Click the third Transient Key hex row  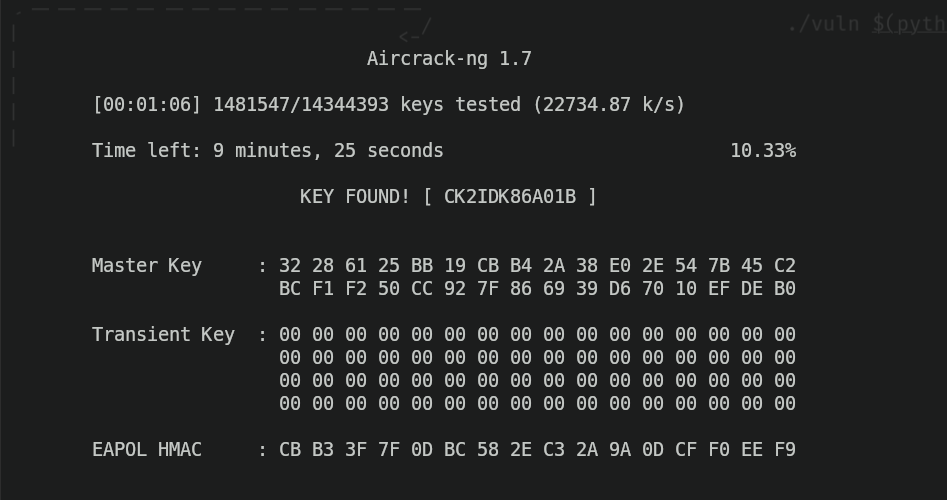537,381
